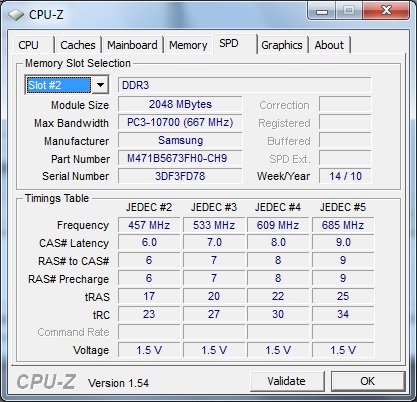Close the CPU-Z window
This screenshot has height=402, width=417.
point(386,11)
